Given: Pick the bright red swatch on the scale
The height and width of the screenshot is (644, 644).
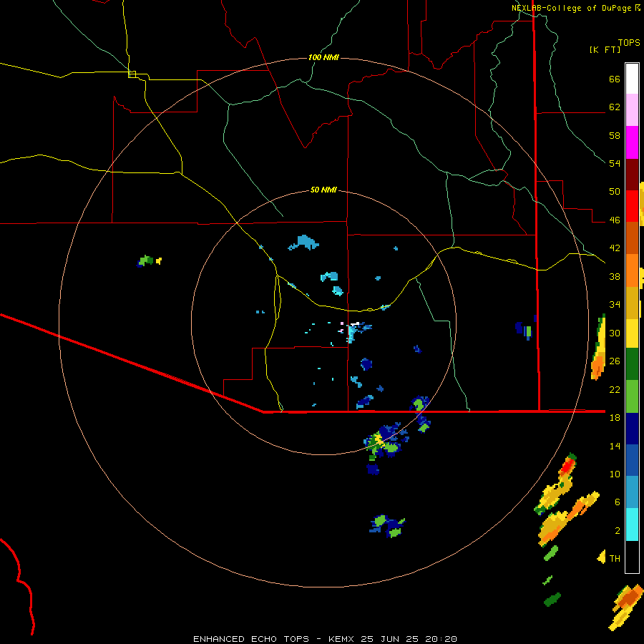Looking at the screenshot, I should click(632, 206).
